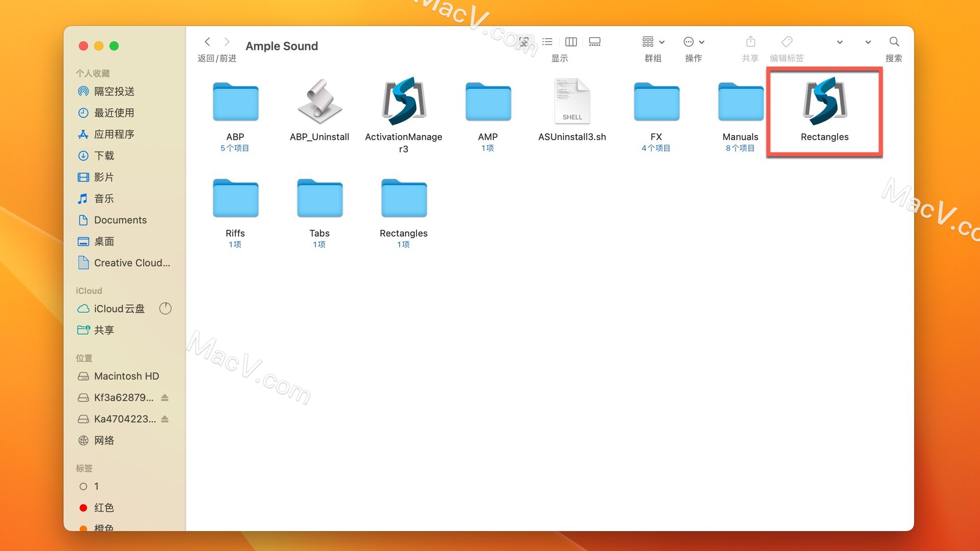The width and height of the screenshot is (980, 551).
Task: Open Creative Cloud files in sidebar
Action: pos(125,263)
